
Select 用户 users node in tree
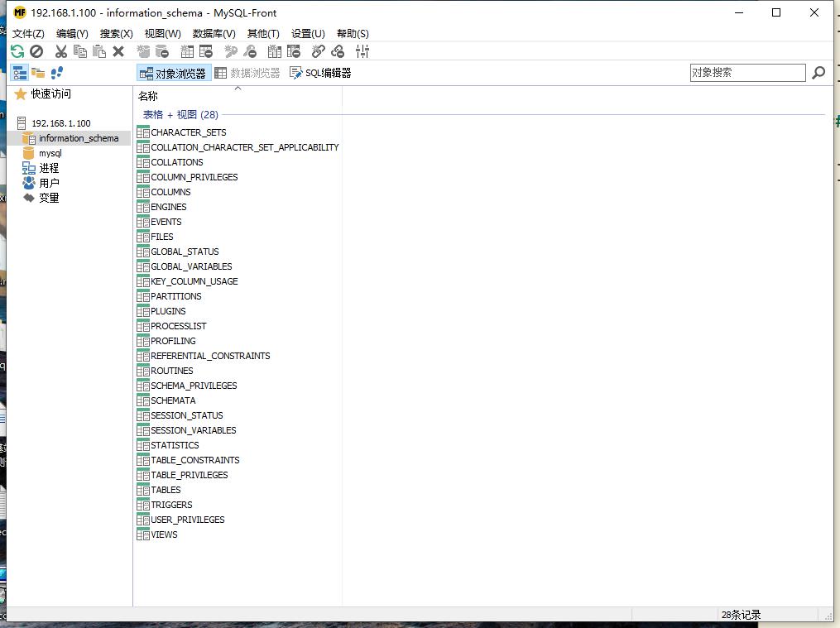point(49,183)
